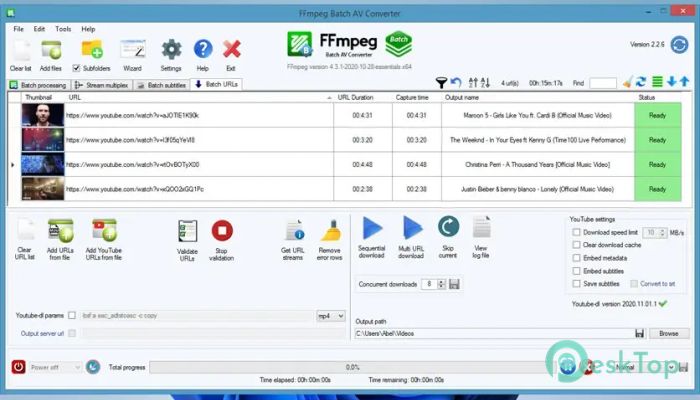Enable Embed subtitles
This screenshot has height=400, width=700.
[576, 271]
